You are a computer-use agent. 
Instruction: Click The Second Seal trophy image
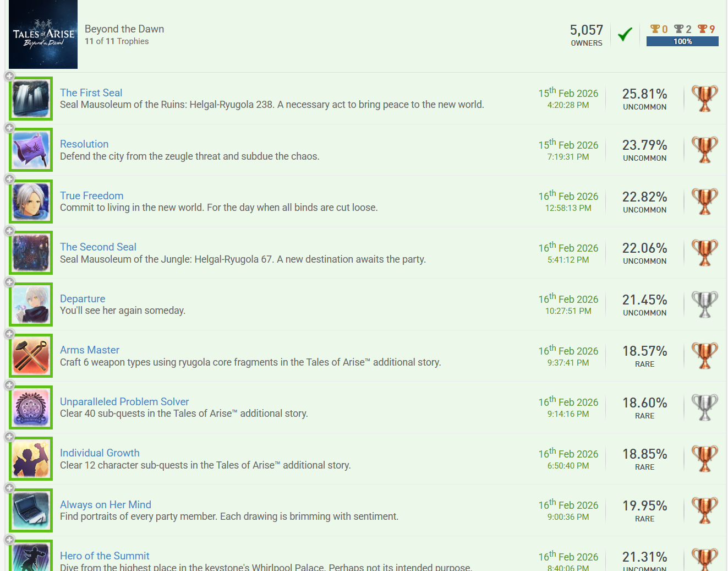click(x=31, y=253)
